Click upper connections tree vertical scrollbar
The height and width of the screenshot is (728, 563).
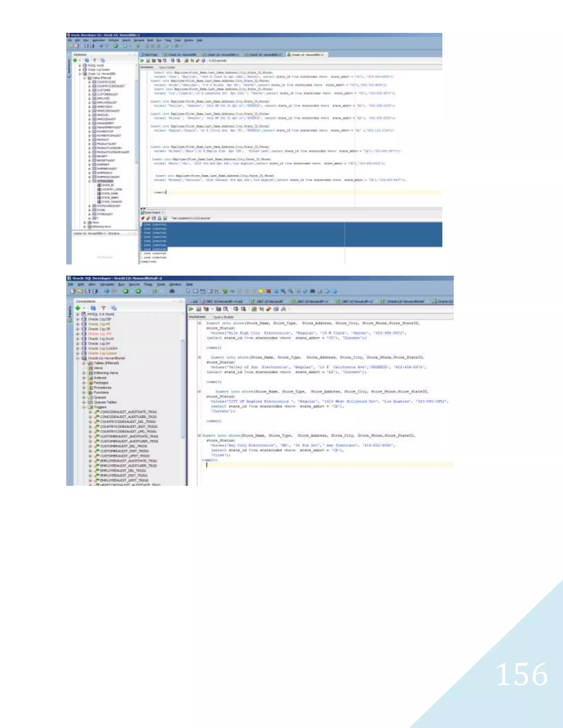point(136,122)
